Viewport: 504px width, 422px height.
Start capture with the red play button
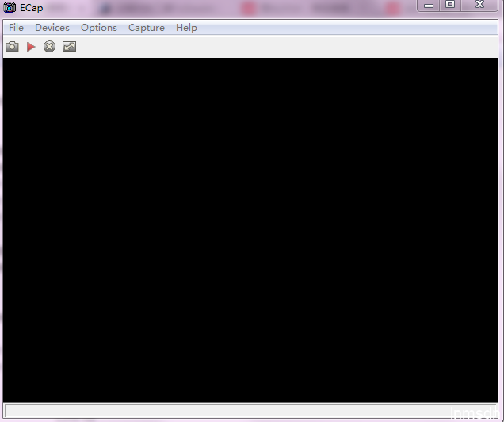pos(31,47)
